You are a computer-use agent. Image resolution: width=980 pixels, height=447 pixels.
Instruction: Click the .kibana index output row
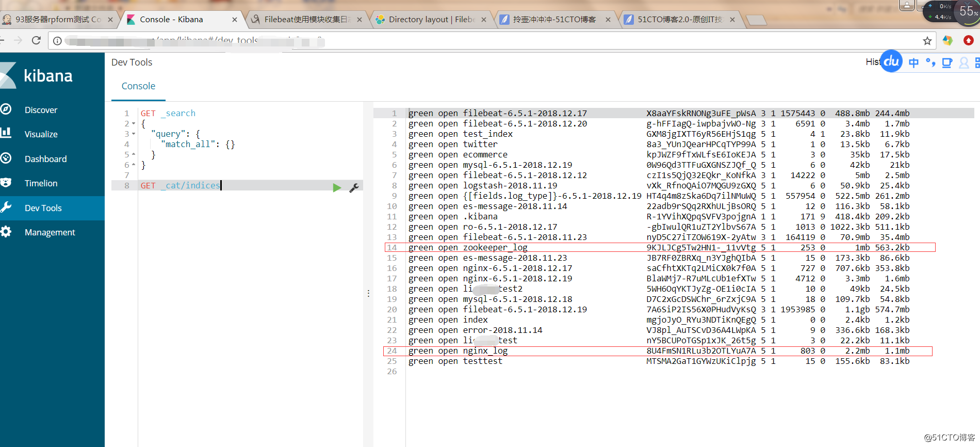[659, 217]
